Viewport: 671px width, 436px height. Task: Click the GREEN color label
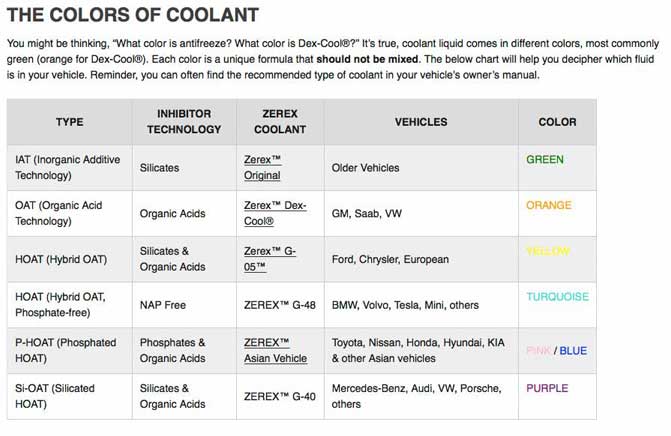point(545,160)
